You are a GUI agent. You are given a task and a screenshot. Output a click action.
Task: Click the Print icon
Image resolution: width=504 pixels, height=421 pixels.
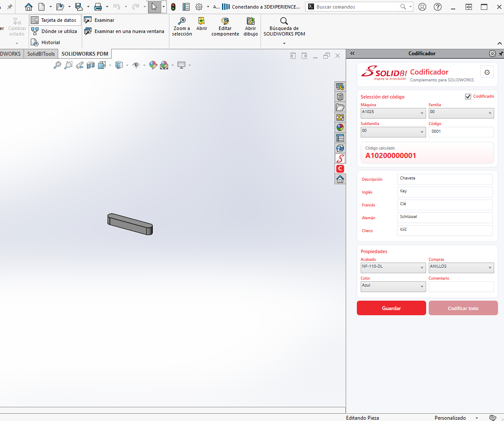(x=98, y=7)
